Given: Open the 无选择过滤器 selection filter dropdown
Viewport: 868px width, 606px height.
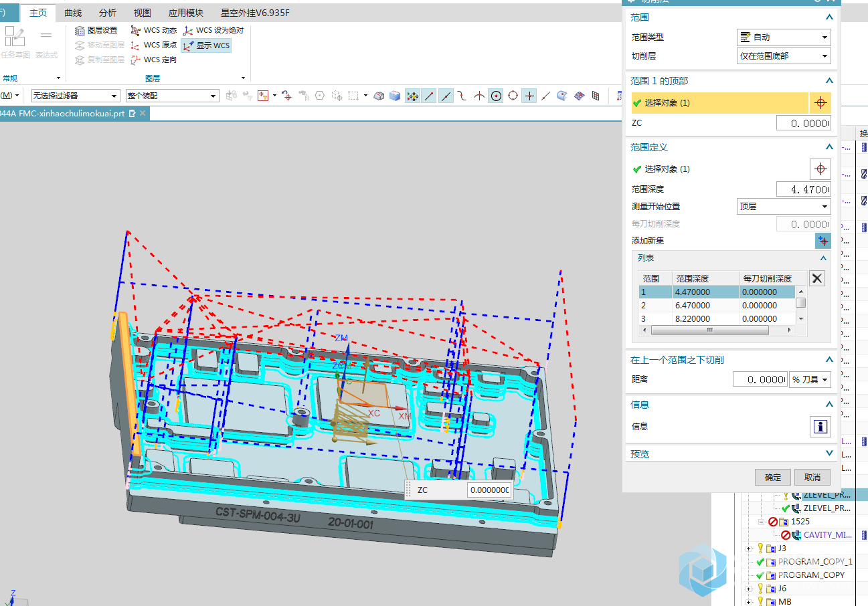Looking at the screenshot, I should point(75,96).
